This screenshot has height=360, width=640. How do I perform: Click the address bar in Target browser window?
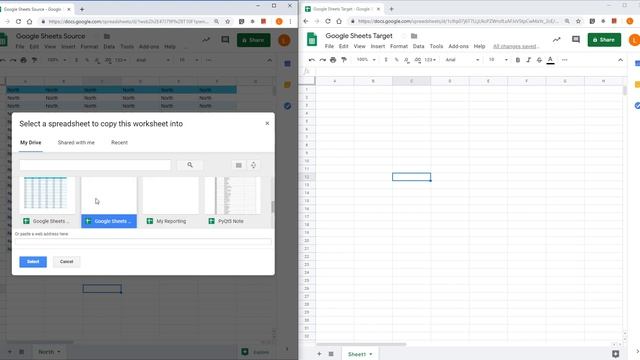pyautogui.click(x=457, y=21)
